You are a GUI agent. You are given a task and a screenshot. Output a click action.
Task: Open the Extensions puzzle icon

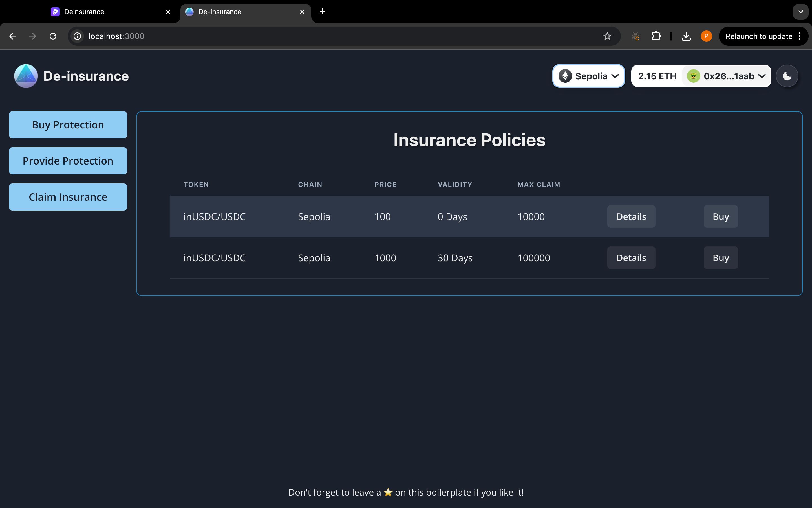(656, 36)
